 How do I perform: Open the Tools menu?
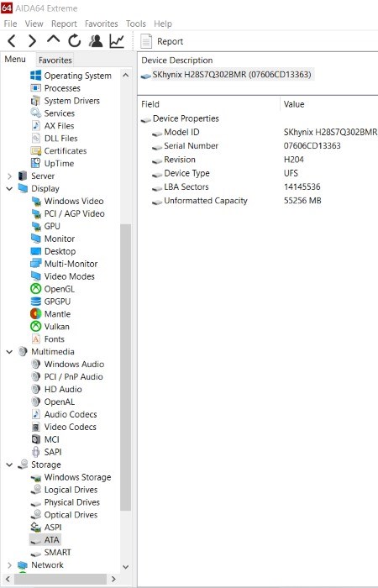click(136, 24)
